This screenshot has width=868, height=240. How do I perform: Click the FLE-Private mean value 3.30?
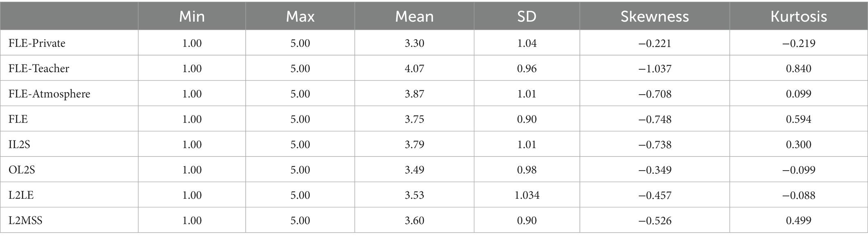click(x=414, y=43)
